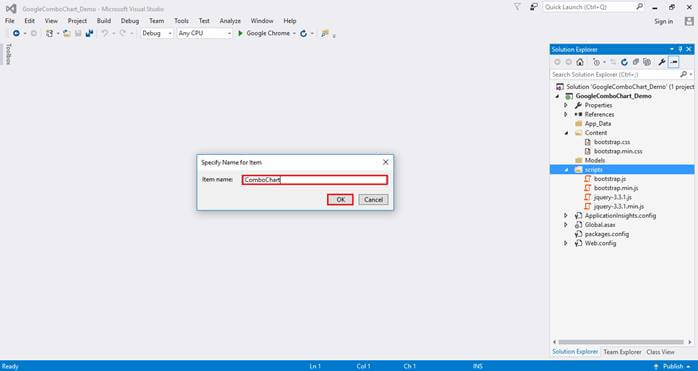Expand the References node
Screen dimensions: 698x371
[x=566, y=114]
